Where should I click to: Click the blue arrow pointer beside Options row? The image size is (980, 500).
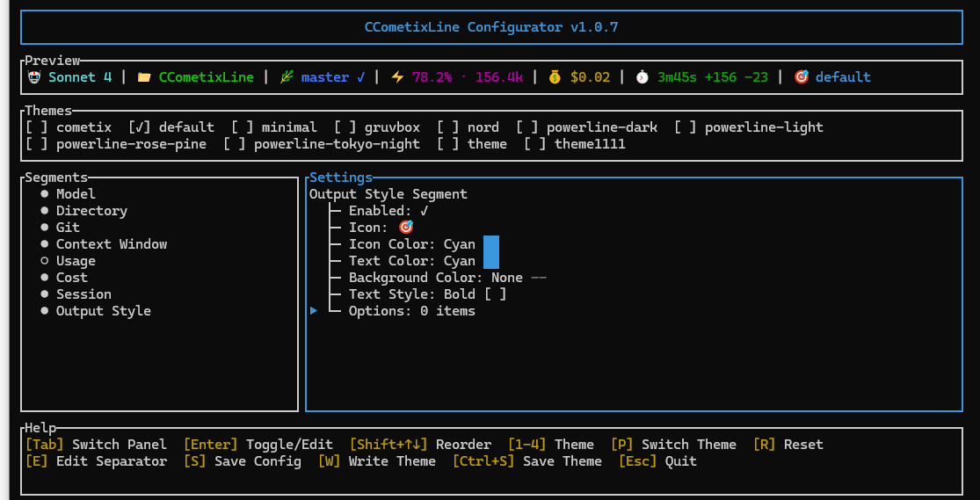pyautogui.click(x=314, y=310)
